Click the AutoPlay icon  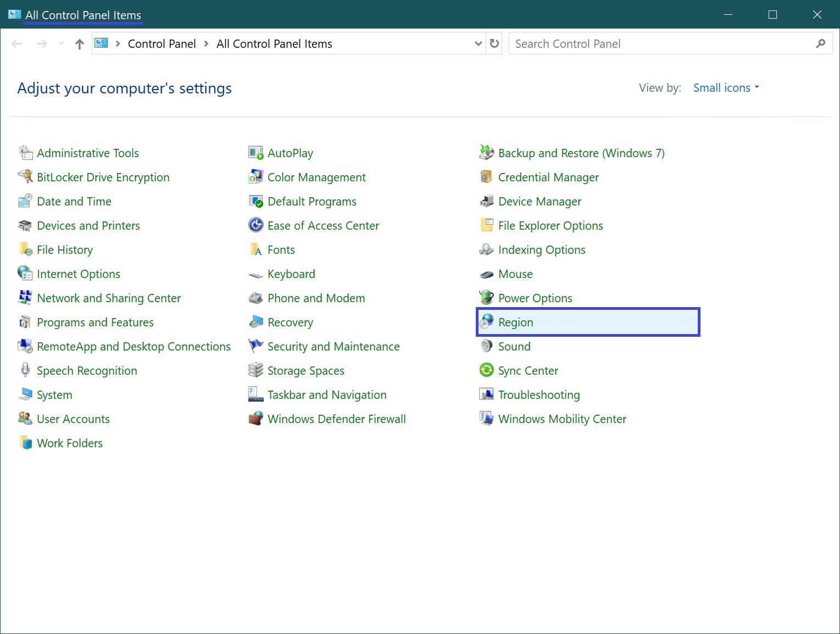256,153
